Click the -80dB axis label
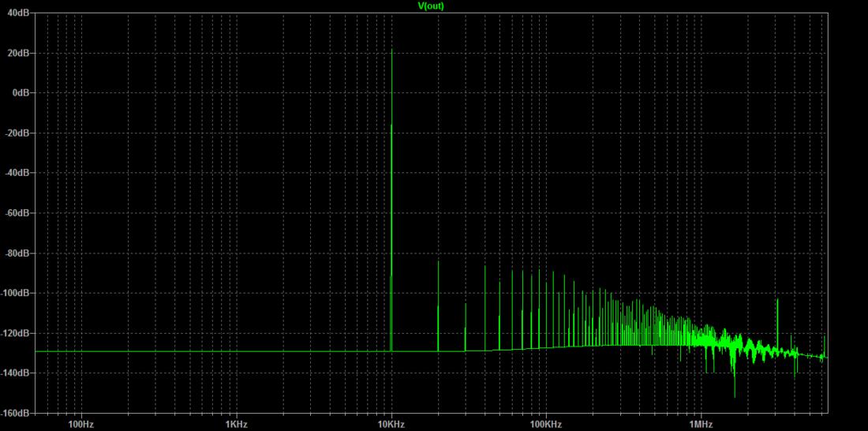Screen dimensions: 868x431 (x=17, y=253)
